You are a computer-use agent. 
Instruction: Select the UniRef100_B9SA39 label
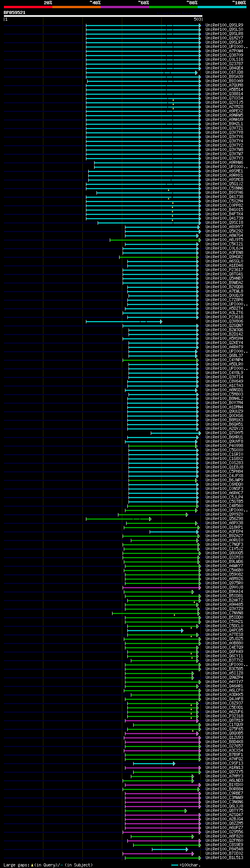tap(224, 76)
